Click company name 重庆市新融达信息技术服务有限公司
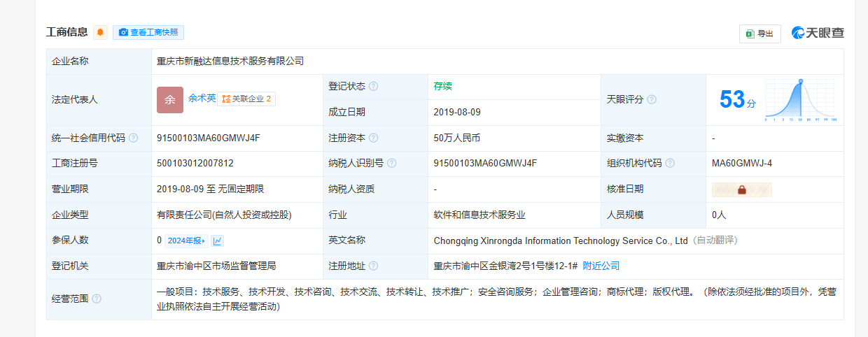This screenshot has height=337, width=868. pyautogui.click(x=230, y=62)
